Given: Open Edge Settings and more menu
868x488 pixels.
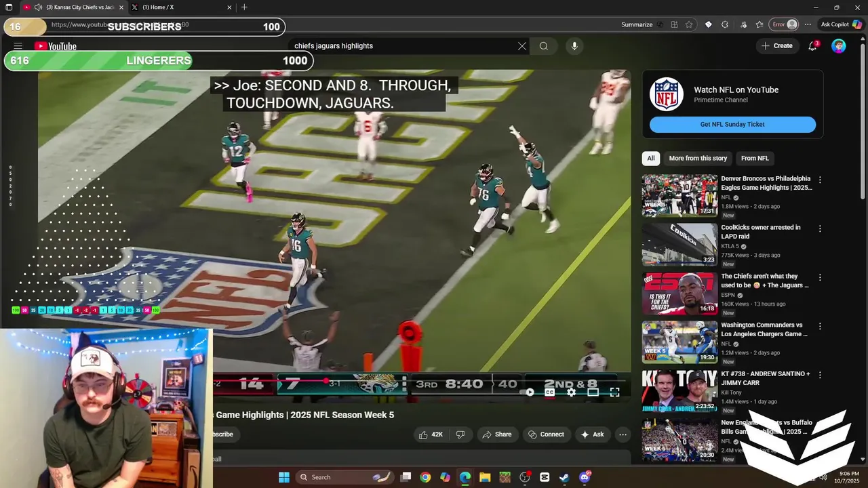Looking at the screenshot, I should (x=808, y=24).
